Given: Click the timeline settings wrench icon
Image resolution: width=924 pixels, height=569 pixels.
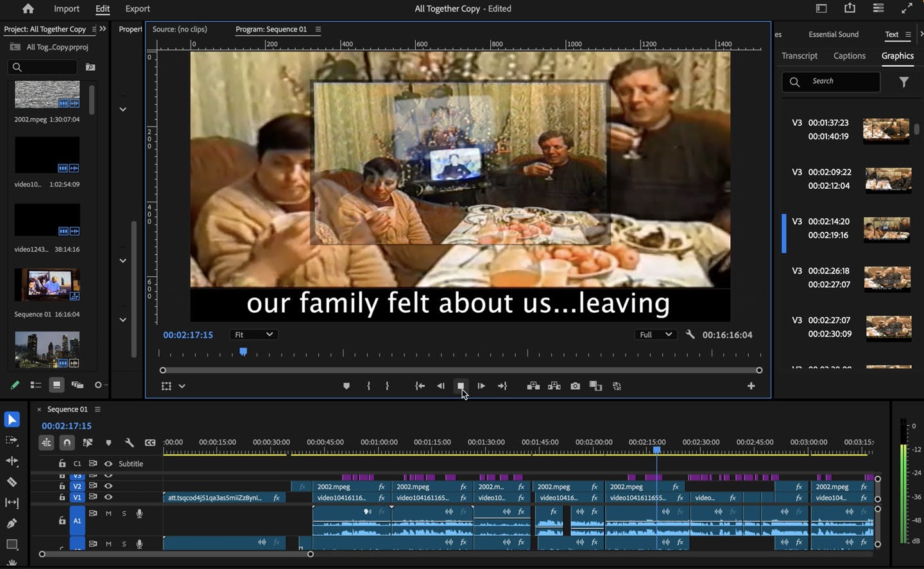Looking at the screenshot, I should pyautogui.click(x=130, y=442).
